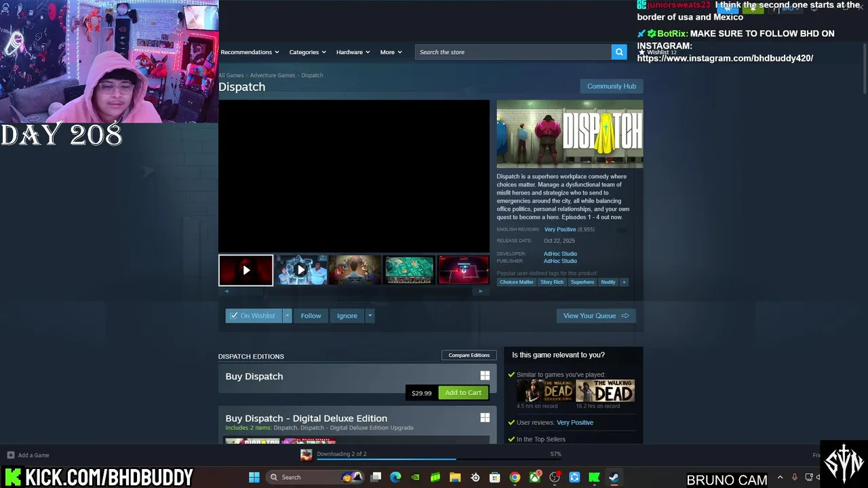Show hidden system tray icons chevron
The height and width of the screenshot is (488, 868).
coord(780,477)
